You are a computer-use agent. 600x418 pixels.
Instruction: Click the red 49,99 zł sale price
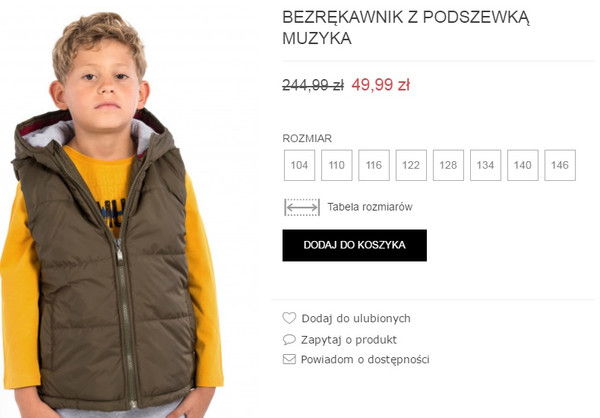381,85
